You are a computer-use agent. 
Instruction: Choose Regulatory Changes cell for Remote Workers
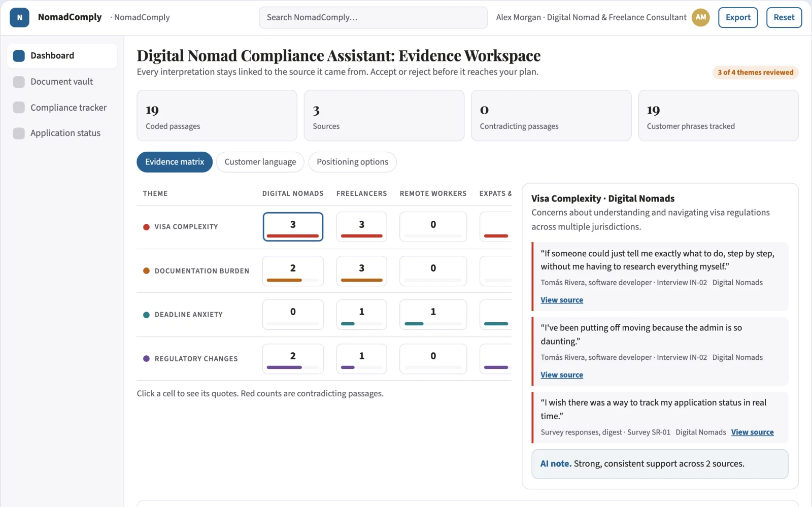click(x=433, y=359)
